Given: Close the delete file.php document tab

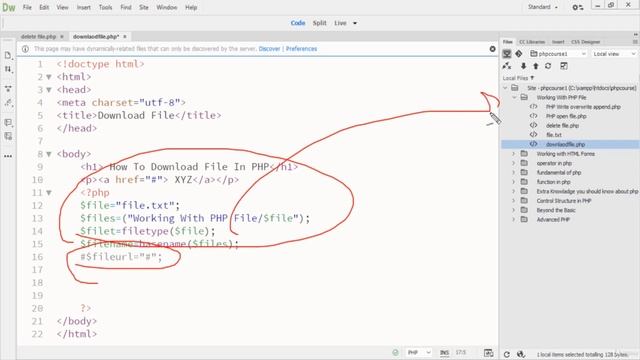Looking at the screenshot, I should coord(62,37).
